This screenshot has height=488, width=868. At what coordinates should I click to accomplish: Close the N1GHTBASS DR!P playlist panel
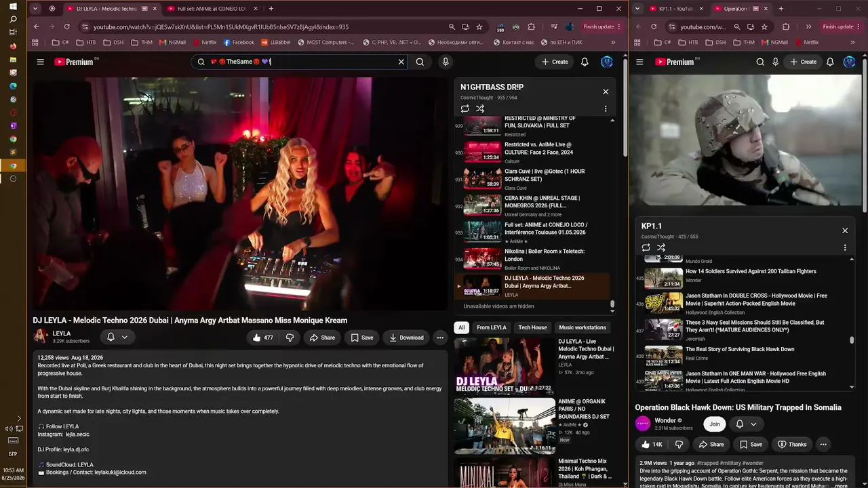pyautogui.click(x=606, y=91)
